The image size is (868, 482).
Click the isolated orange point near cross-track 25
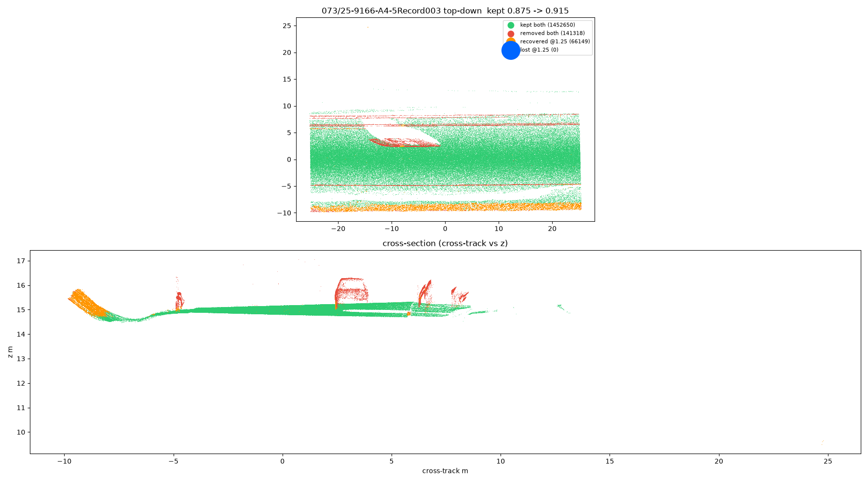tap(822, 442)
